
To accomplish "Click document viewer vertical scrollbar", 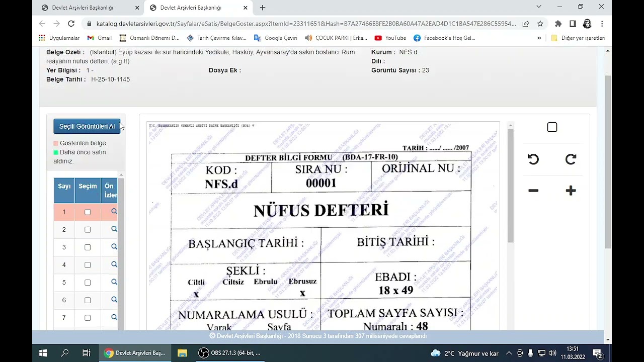I will click(x=511, y=186).
